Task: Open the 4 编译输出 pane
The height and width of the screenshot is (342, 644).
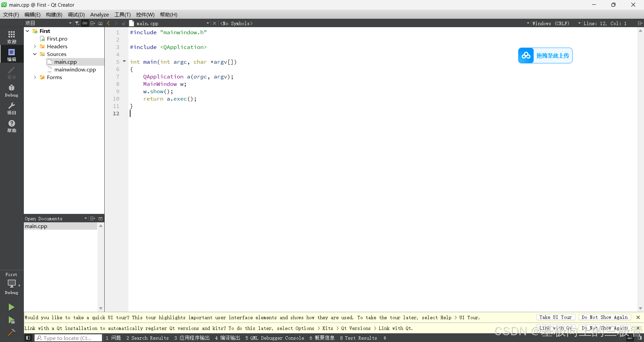Action: point(228,338)
